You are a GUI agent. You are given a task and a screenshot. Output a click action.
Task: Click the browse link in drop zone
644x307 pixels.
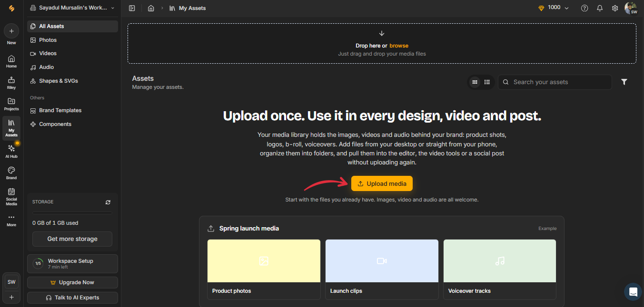pyautogui.click(x=399, y=46)
